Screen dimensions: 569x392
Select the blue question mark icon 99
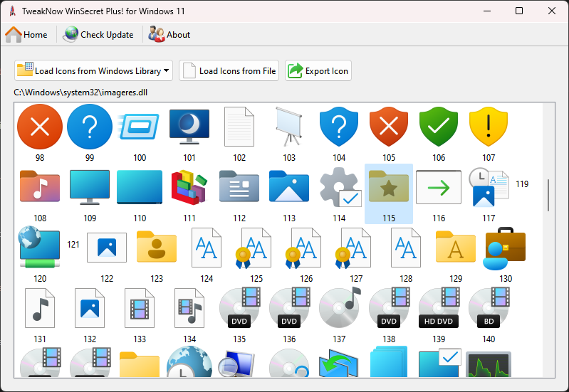[90, 127]
